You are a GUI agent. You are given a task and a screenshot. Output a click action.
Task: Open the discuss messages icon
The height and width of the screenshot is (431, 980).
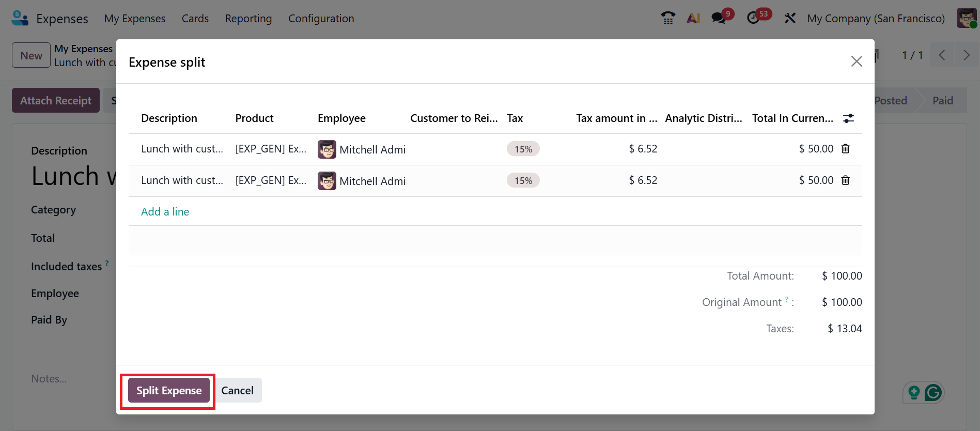pyautogui.click(x=719, y=18)
